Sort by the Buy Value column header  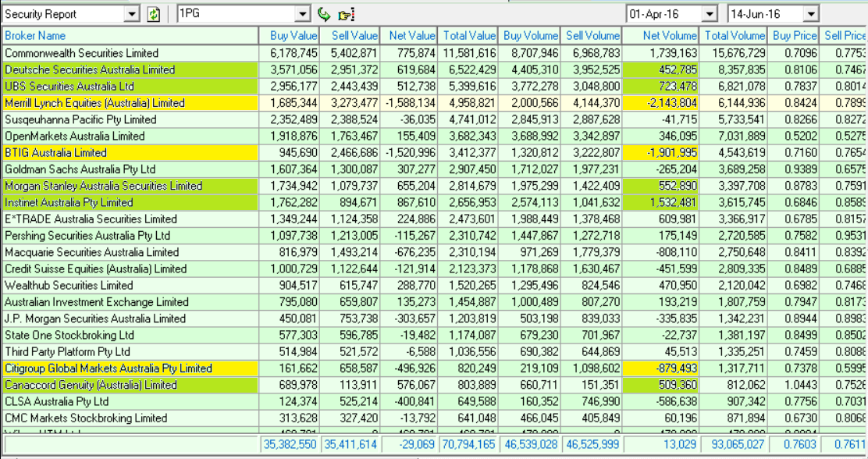pos(289,36)
